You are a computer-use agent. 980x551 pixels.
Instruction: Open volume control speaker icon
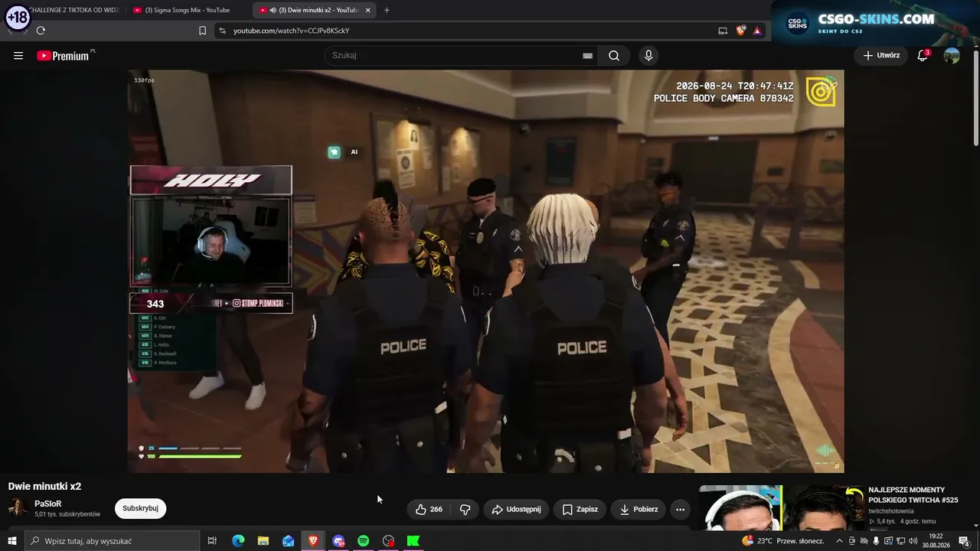913,541
